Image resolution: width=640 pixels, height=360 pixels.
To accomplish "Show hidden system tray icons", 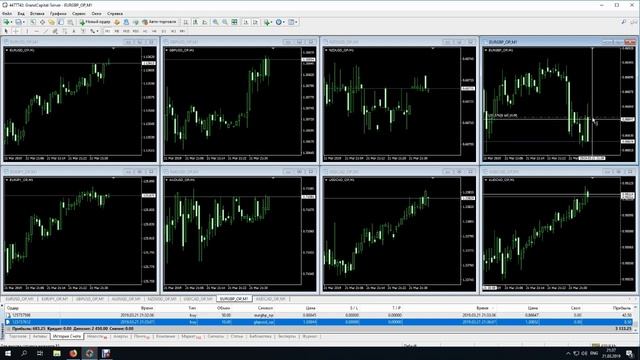I will point(568,353).
